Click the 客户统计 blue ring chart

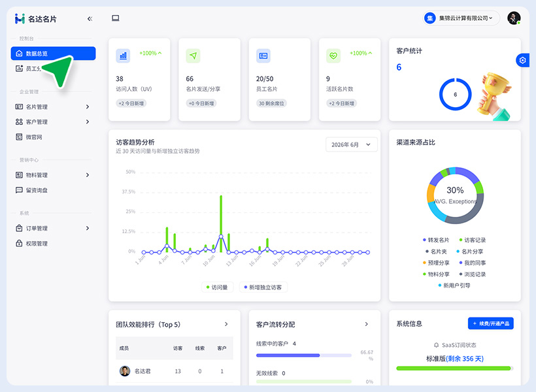tap(456, 95)
